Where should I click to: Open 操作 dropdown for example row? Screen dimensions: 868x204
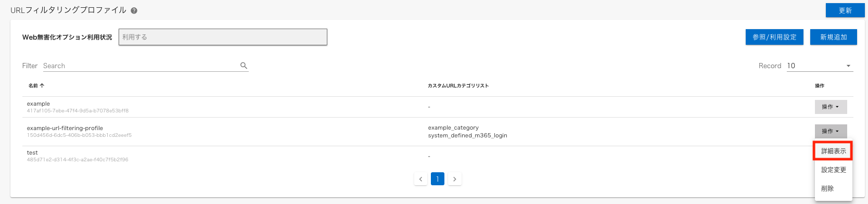(x=831, y=107)
